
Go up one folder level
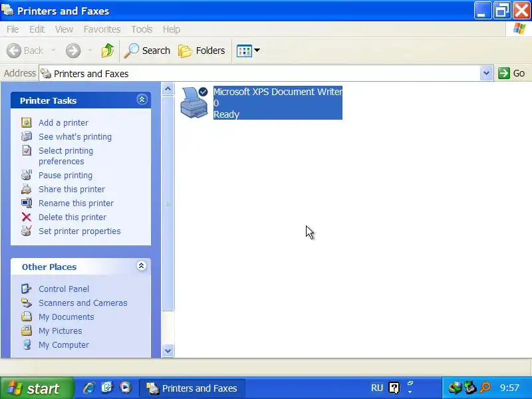108,51
